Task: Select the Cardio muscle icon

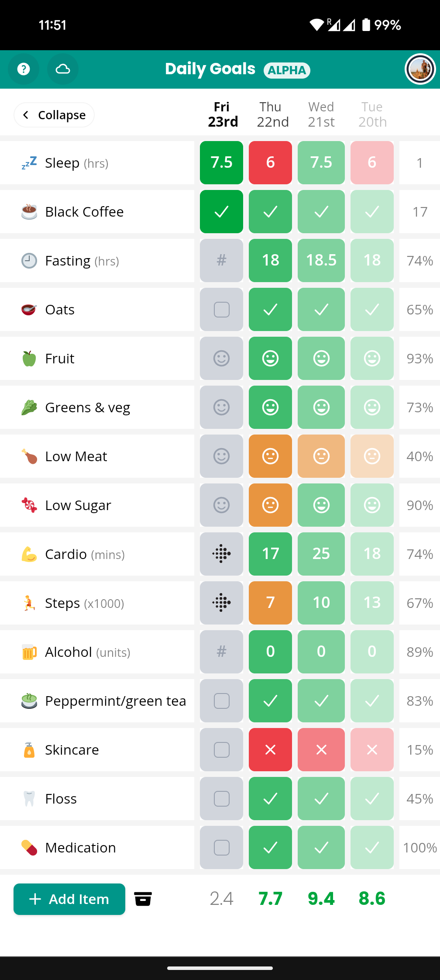Action: 28,554
